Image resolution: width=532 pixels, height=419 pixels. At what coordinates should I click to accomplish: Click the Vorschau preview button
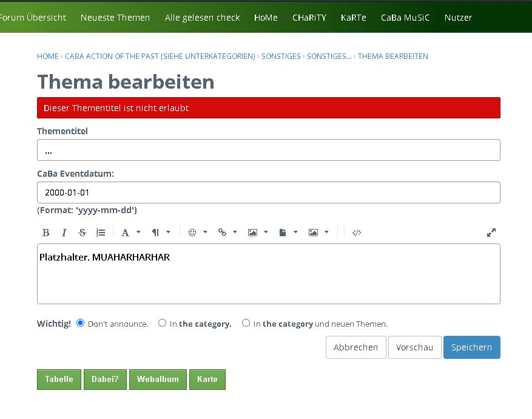point(414,347)
